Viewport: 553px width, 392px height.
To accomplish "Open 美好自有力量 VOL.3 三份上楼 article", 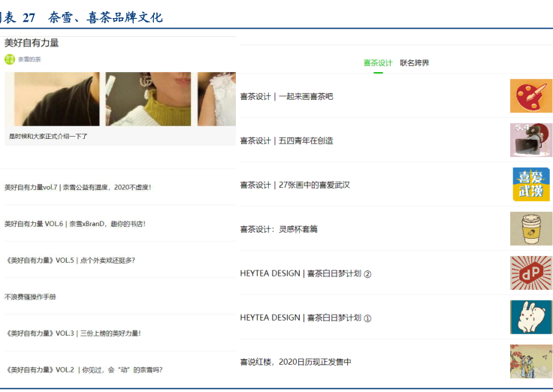I will [x=73, y=333].
